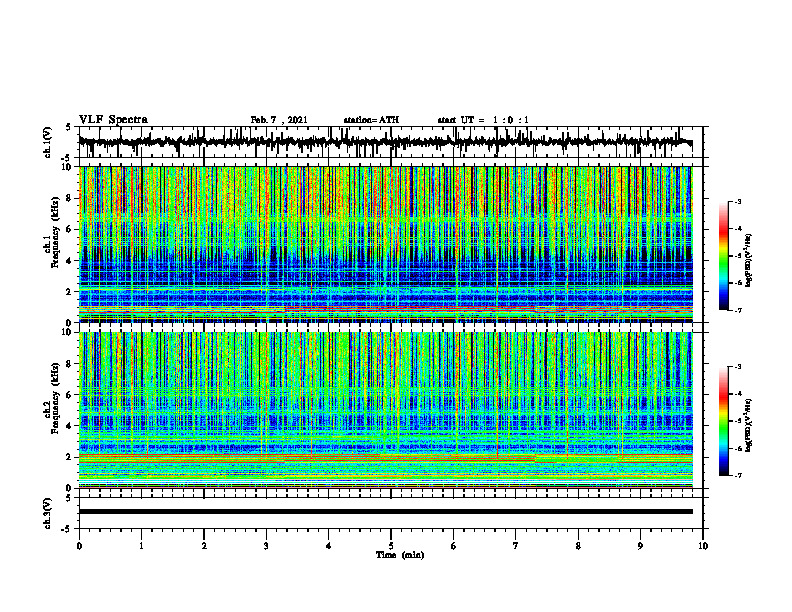The height and width of the screenshot is (612, 792).
Task: Click time axis tick label "3"
Action: [266, 546]
